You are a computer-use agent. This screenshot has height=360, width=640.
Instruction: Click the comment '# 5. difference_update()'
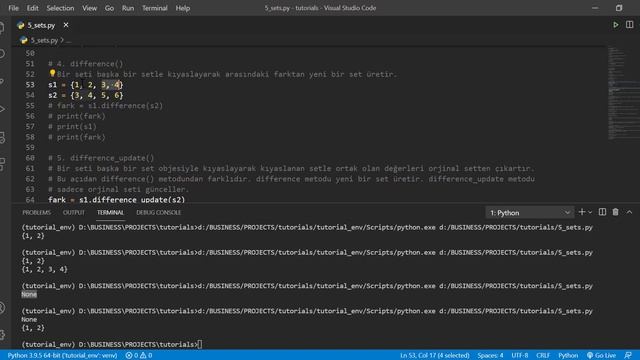point(101,158)
